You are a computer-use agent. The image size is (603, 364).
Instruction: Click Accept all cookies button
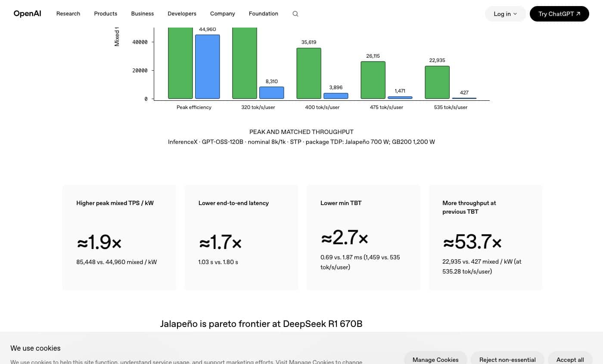tap(570, 359)
